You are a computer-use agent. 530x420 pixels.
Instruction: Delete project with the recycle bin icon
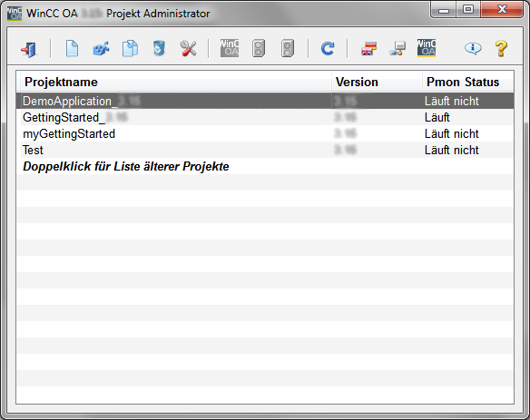click(x=159, y=48)
